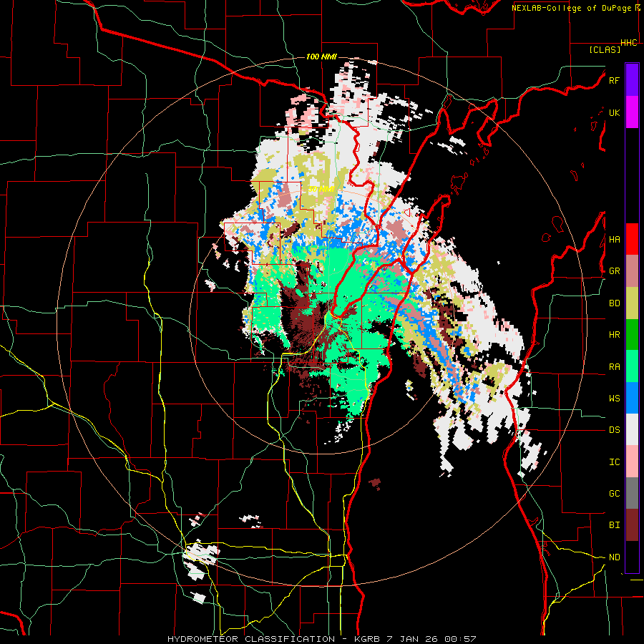This screenshot has height=644, width=644.
Task: Select the 'BD' legend label
Action: pos(614,303)
